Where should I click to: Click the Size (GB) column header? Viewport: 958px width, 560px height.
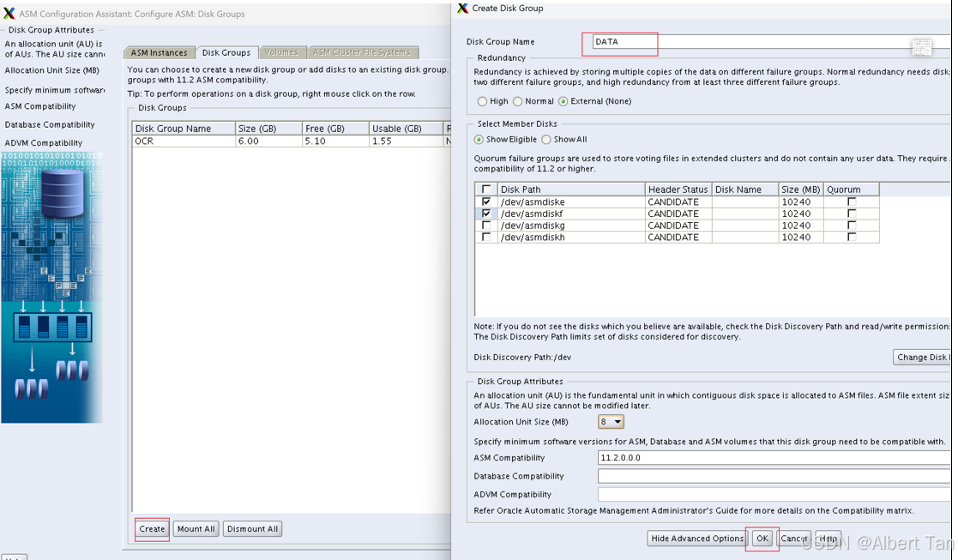coord(268,129)
